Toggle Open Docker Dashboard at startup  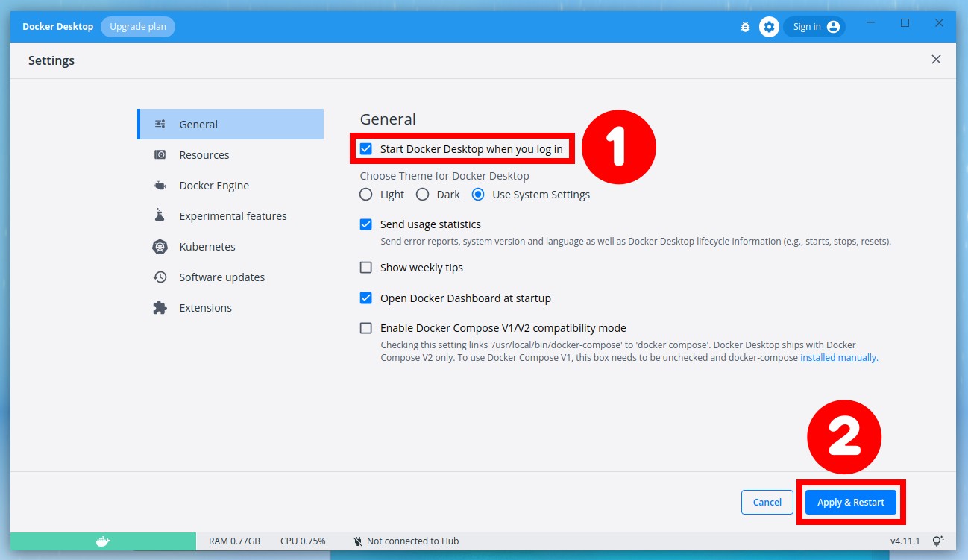click(x=366, y=298)
